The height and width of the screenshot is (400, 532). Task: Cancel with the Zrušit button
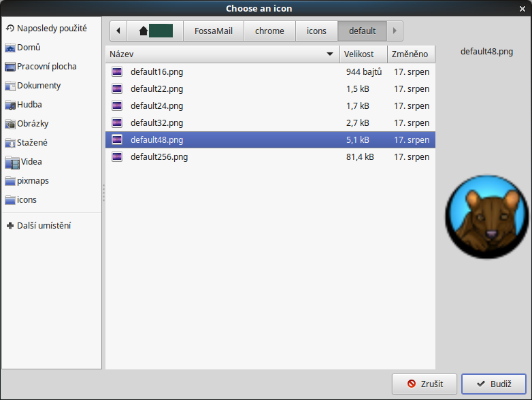(x=425, y=384)
